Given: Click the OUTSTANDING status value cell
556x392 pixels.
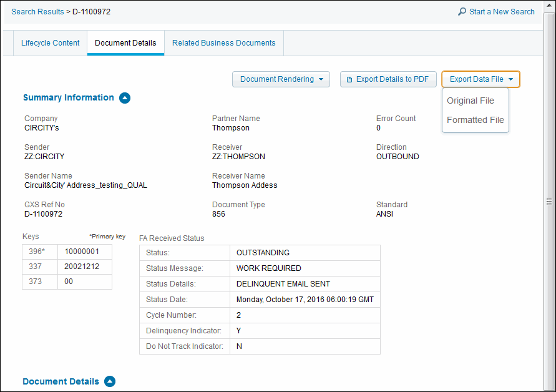Looking at the screenshot, I should 305,253.
